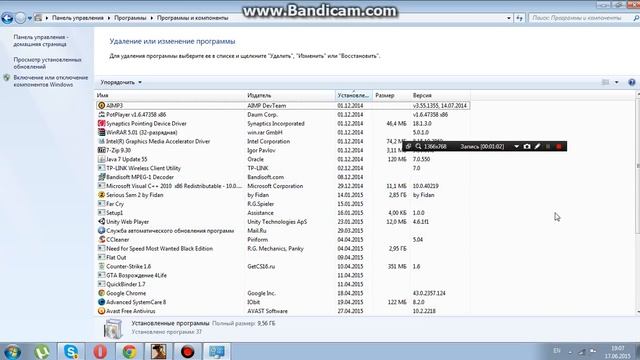Screen dimensions: 640x360
Task: Open Skype from the taskbar
Action: click(71, 351)
